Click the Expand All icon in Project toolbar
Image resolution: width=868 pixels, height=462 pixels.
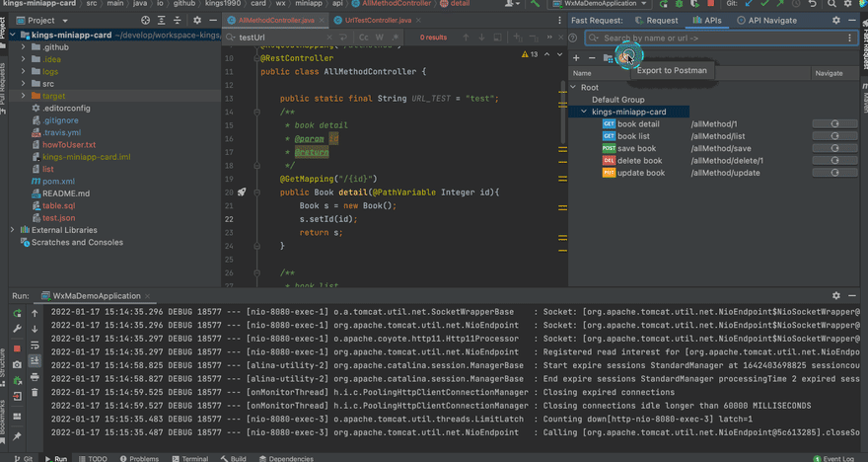161,21
